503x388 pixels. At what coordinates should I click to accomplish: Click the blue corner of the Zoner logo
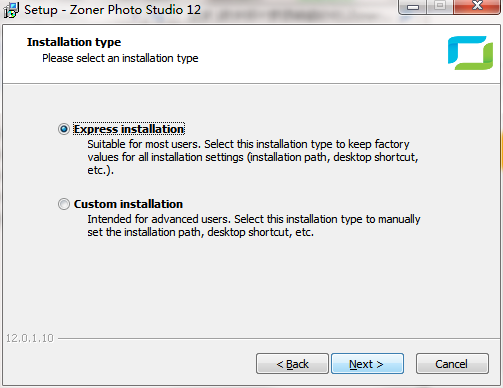(462, 45)
